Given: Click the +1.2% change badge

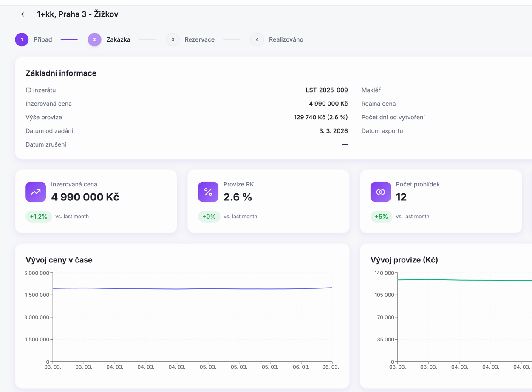Looking at the screenshot, I should point(39,216).
